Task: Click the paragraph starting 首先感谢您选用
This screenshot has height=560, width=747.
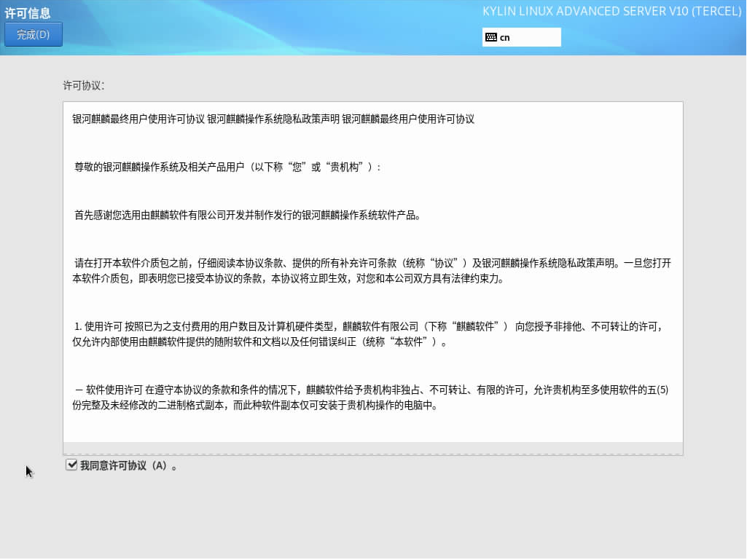Action: click(x=247, y=216)
